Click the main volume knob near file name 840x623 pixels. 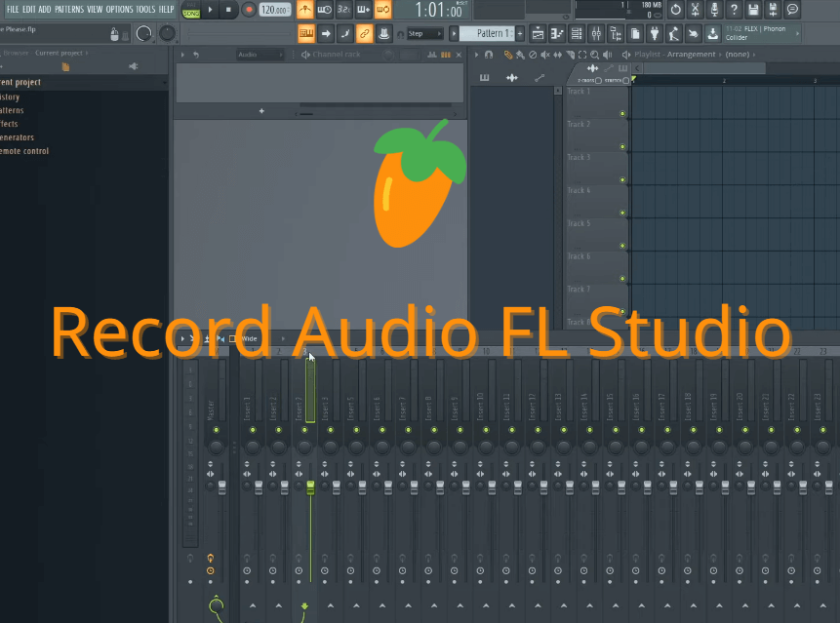(x=143, y=34)
